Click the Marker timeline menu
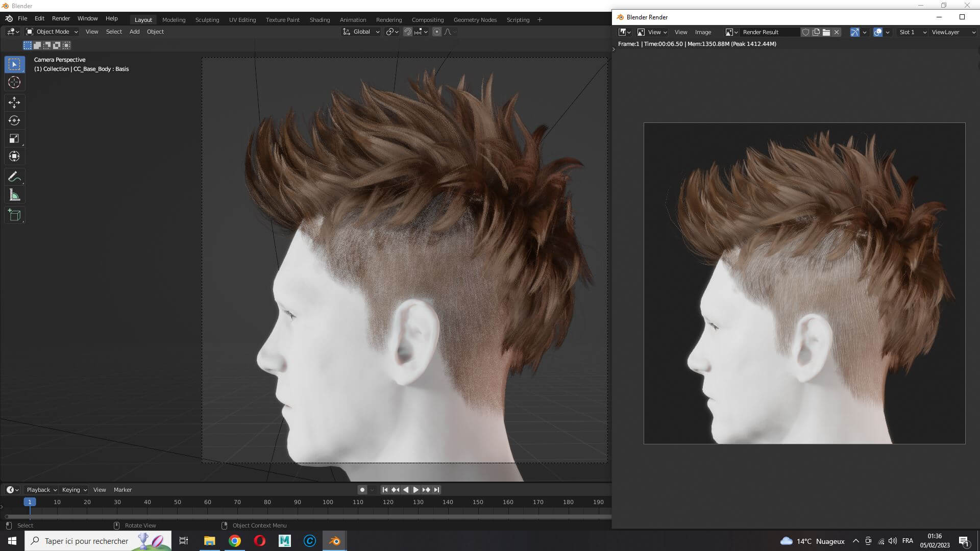 click(122, 490)
